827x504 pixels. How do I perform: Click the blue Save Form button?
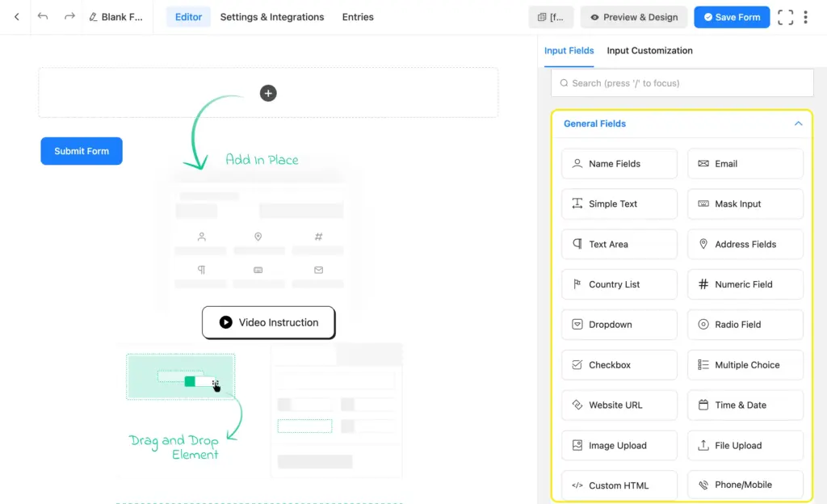[x=731, y=17]
